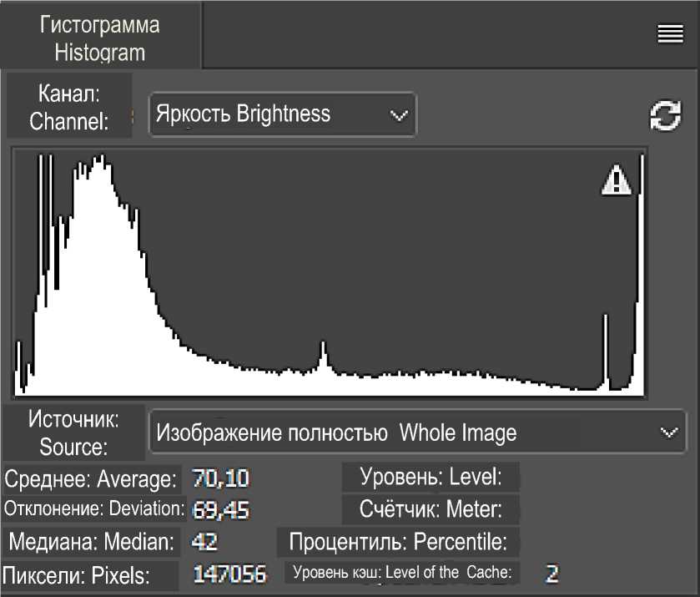The image size is (700, 597).
Task: Click the cached data warning triangle
Action: pos(617,180)
